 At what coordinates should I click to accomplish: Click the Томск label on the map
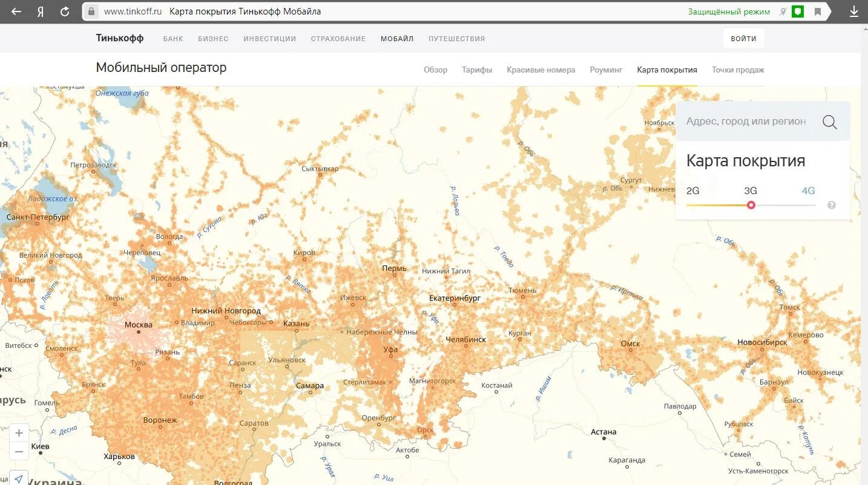790,307
